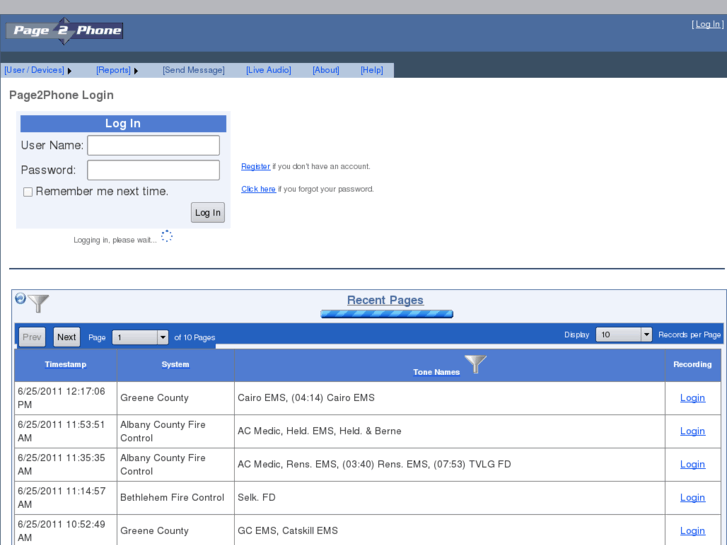727x545 pixels.
Task: Select timestamp 6/25/2011 11:35:35 AM cell
Action: 66,464
